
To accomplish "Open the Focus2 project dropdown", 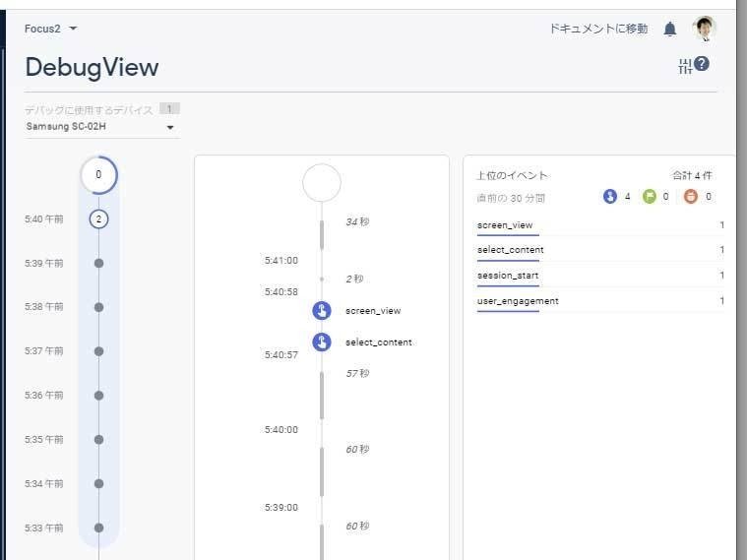I will click(50, 29).
